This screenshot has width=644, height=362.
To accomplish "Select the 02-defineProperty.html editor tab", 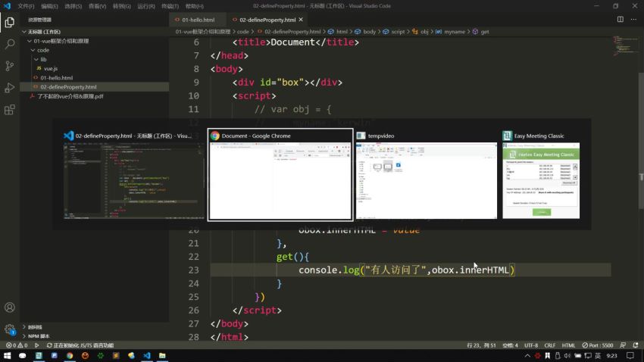I will 267,20.
